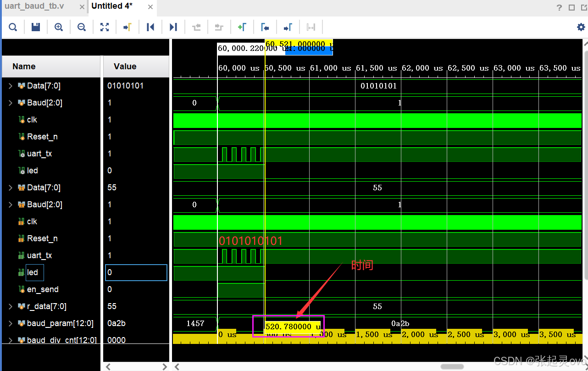588x371 pixels.
Task: Save the waveform configuration
Action: coord(36,28)
